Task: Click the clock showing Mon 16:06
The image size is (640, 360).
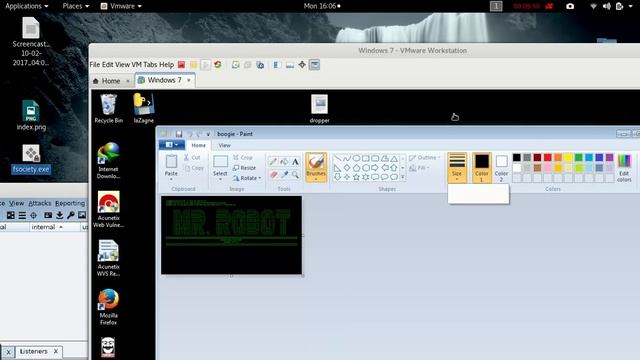Action: [x=322, y=6]
